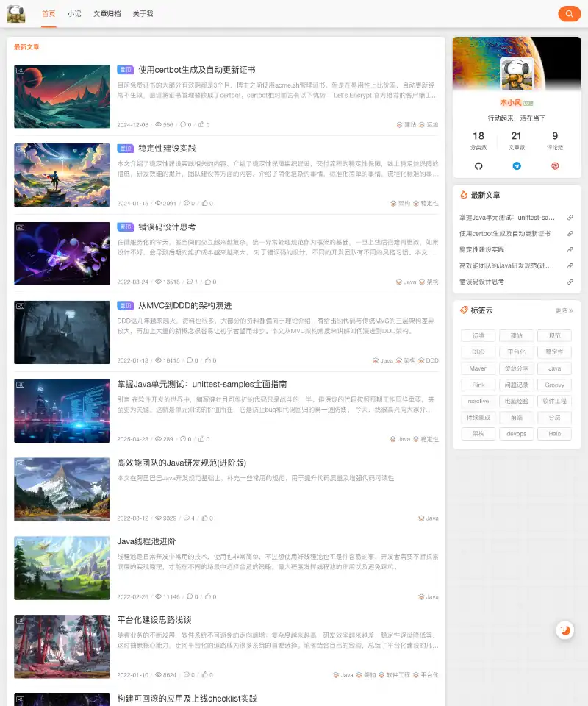
Task: Open article 从MVC到DDD的架构演进
Action: [x=185, y=306]
